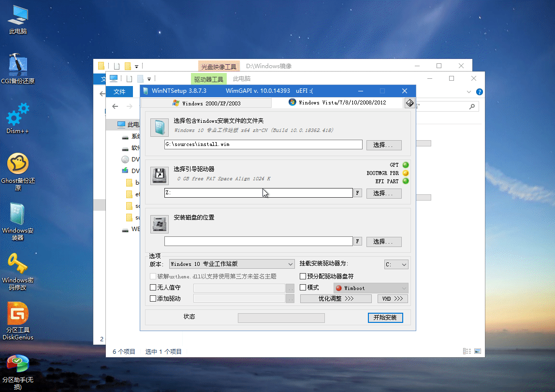555x392 pixels.
Task: Select the WE drive in Explorer tree
Action: coord(130,229)
